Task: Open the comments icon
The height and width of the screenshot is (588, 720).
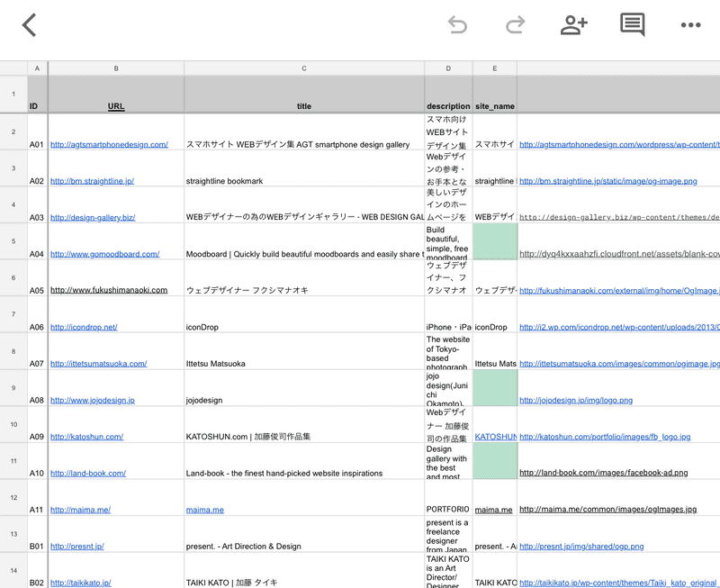Action: 633,25
